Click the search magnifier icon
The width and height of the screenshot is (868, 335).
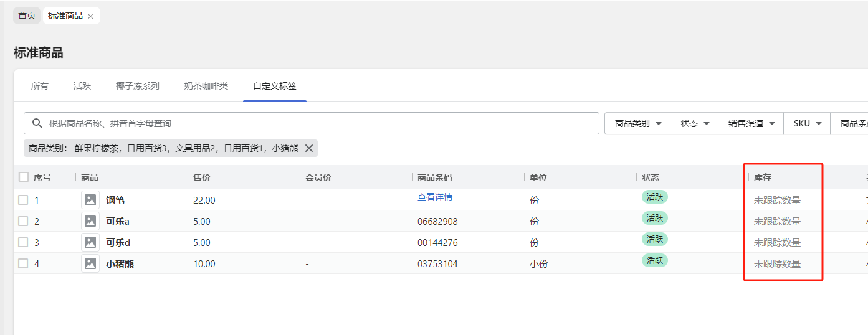click(37, 123)
